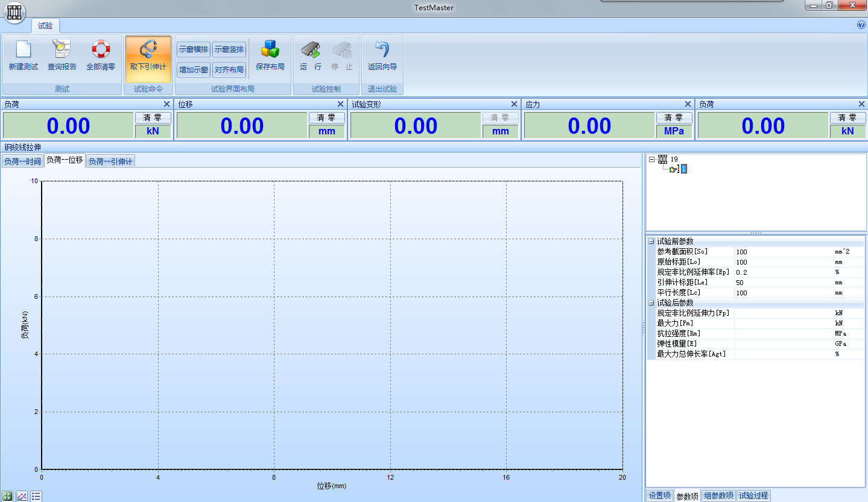Click the 原始标距[Lo] value field
Viewport: 868px width, 502px height.
(783, 262)
